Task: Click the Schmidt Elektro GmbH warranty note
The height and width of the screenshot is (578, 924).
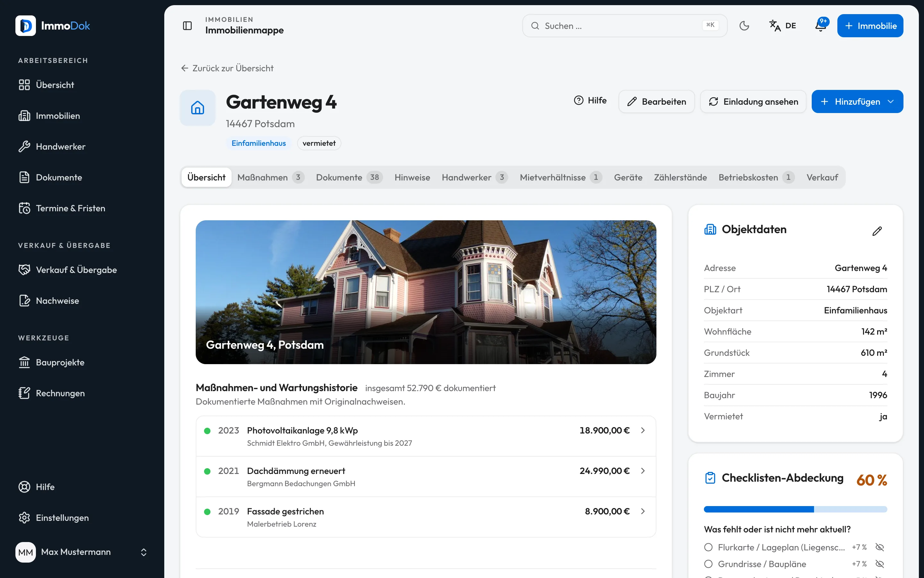Action: pyautogui.click(x=329, y=443)
